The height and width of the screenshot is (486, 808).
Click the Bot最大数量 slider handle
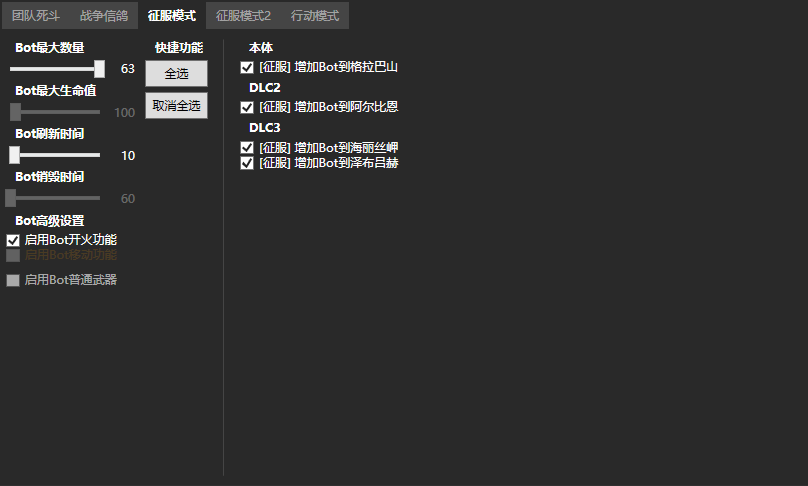pos(99,69)
